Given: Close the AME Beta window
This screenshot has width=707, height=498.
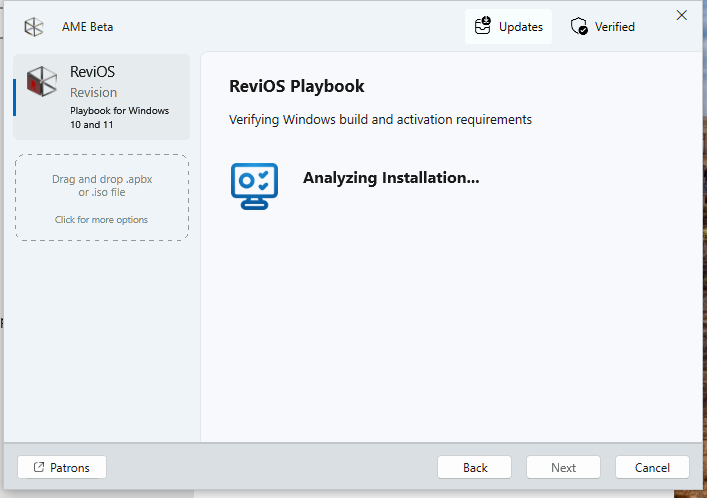Looking at the screenshot, I should 682,15.
